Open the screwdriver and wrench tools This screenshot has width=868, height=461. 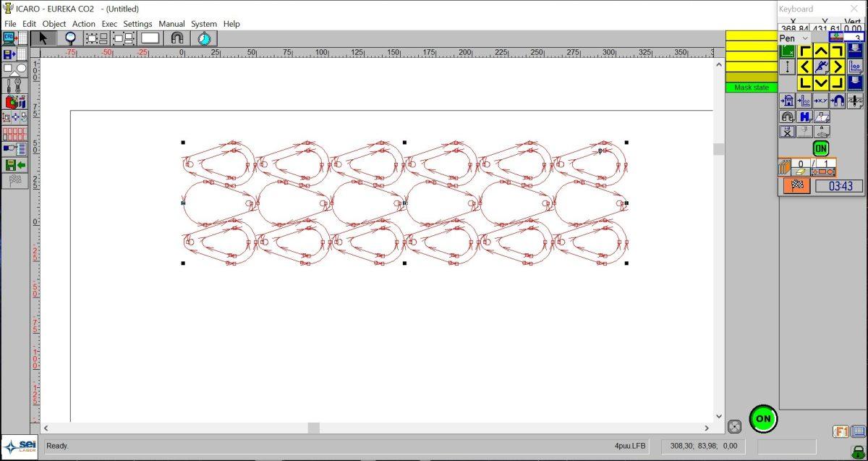tap(14, 85)
